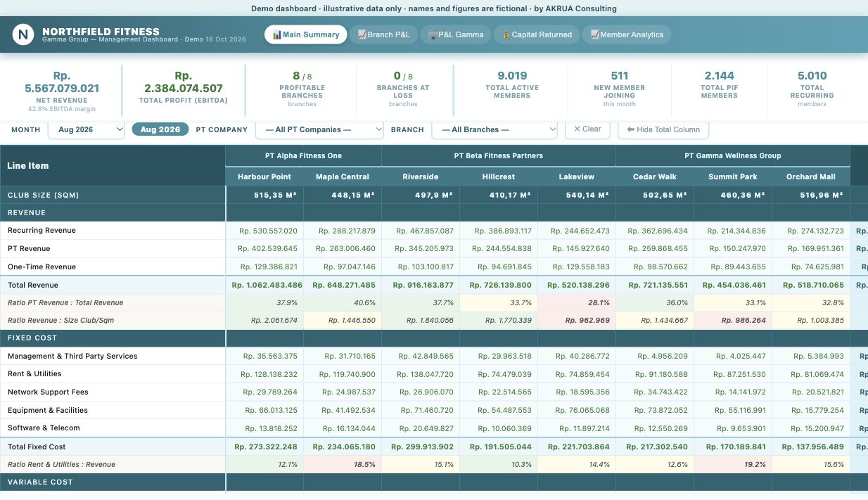Click the Net Revenue KPI card
The height and width of the screenshot is (500, 868).
tap(62, 91)
